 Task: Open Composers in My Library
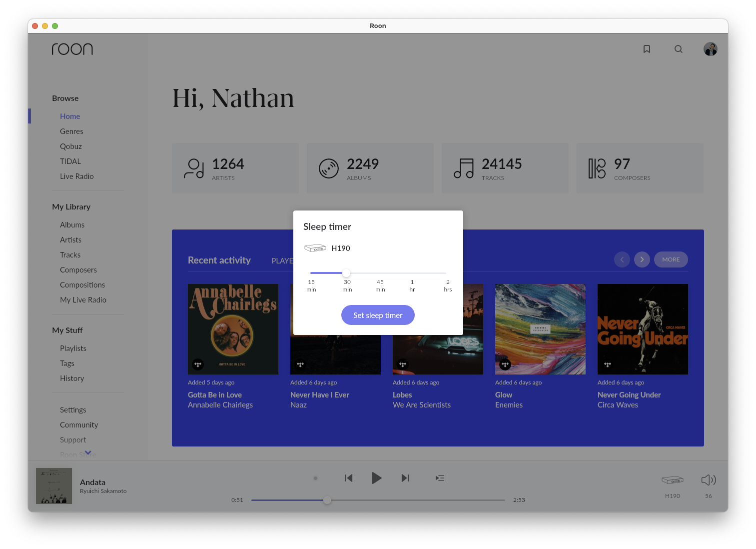point(78,269)
